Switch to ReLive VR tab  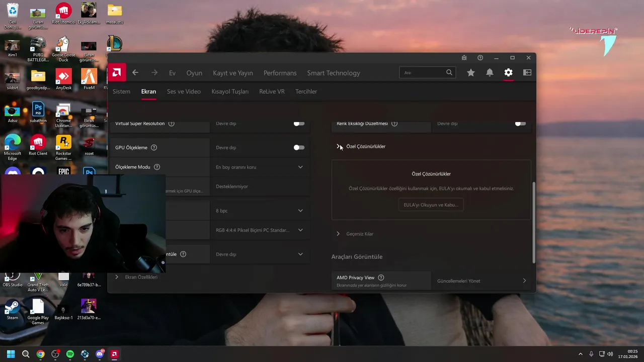(272, 92)
